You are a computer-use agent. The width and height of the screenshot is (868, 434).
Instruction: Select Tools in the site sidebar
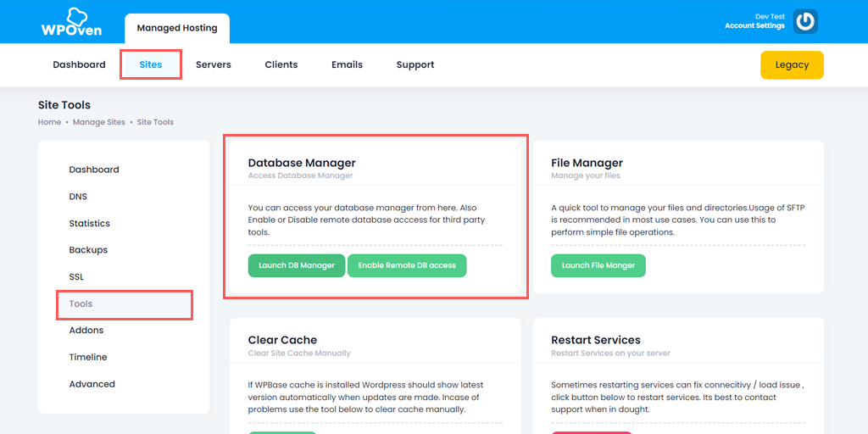[x=125, y=304]
